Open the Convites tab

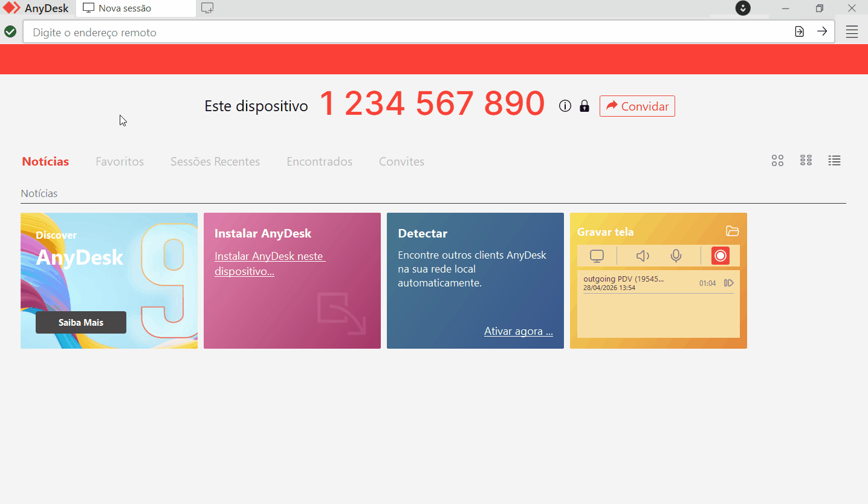point(401,161)
